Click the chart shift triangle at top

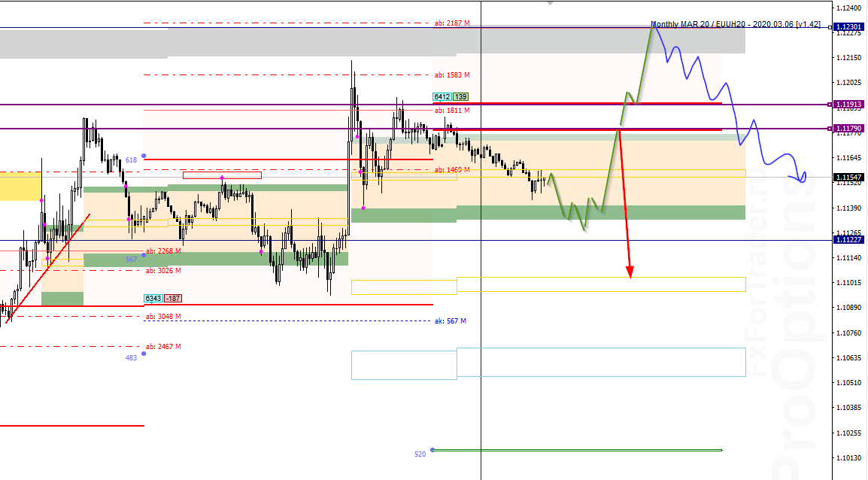(x=551, y=3)
